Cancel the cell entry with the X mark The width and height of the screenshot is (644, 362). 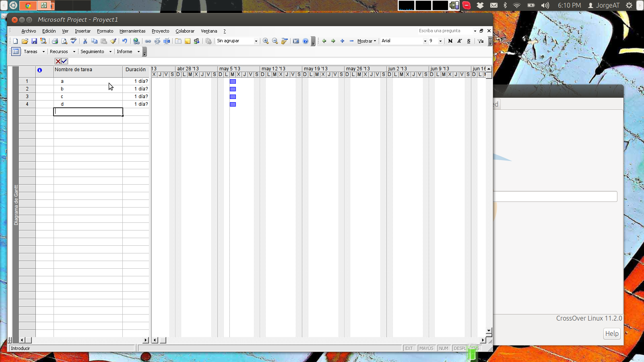59,61
